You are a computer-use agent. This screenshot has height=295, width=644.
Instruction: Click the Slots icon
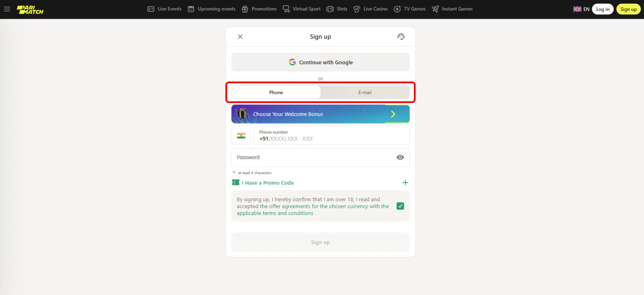[x=330, y=9]
